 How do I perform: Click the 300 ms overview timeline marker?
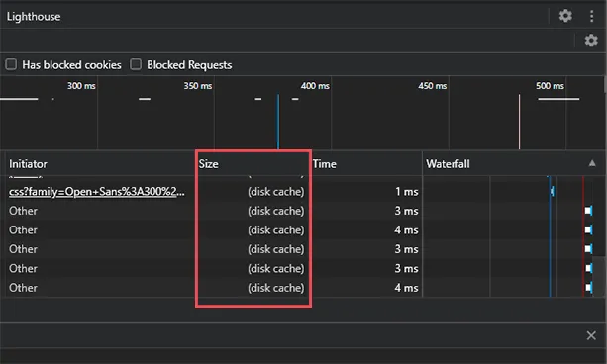81,85
